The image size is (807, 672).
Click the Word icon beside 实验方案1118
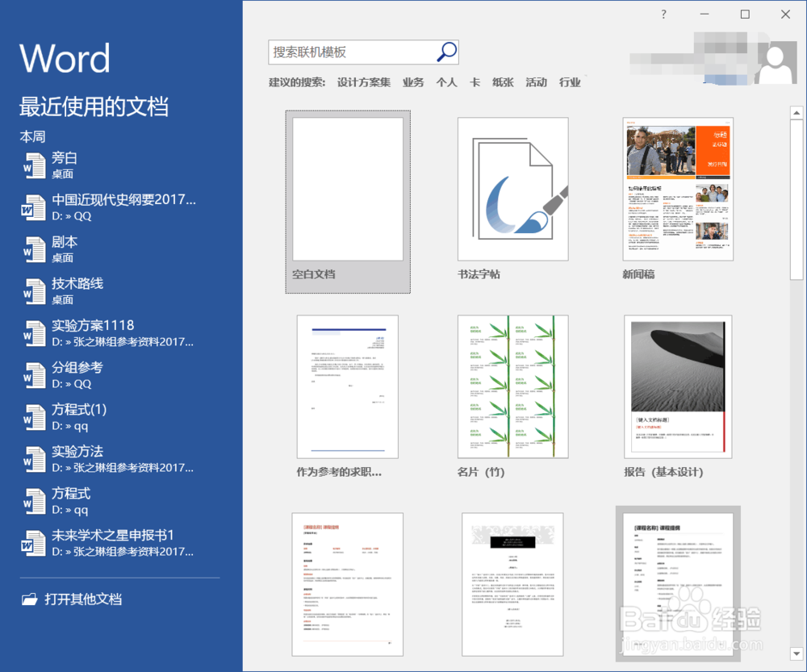click(34, 333)
